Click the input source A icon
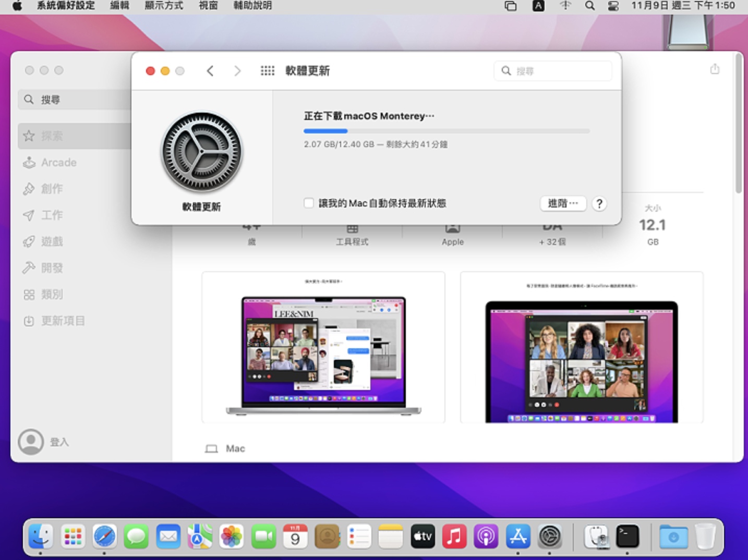 coord(538,6)
